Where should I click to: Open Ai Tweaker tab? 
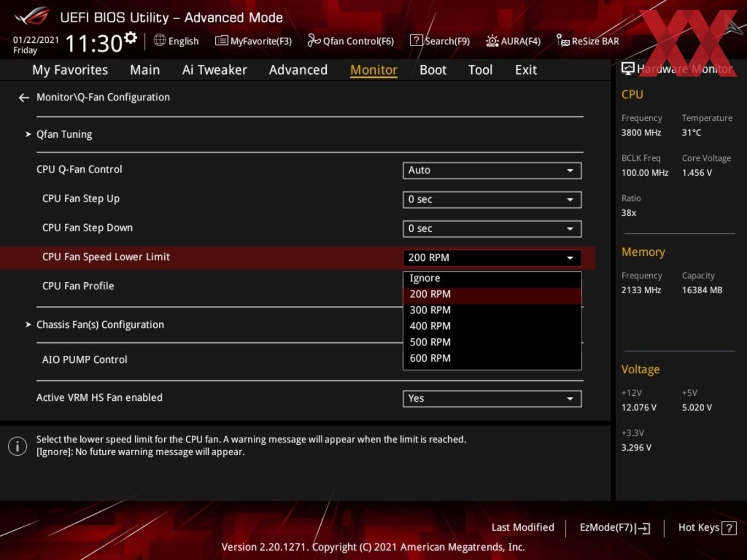[215, 70]
